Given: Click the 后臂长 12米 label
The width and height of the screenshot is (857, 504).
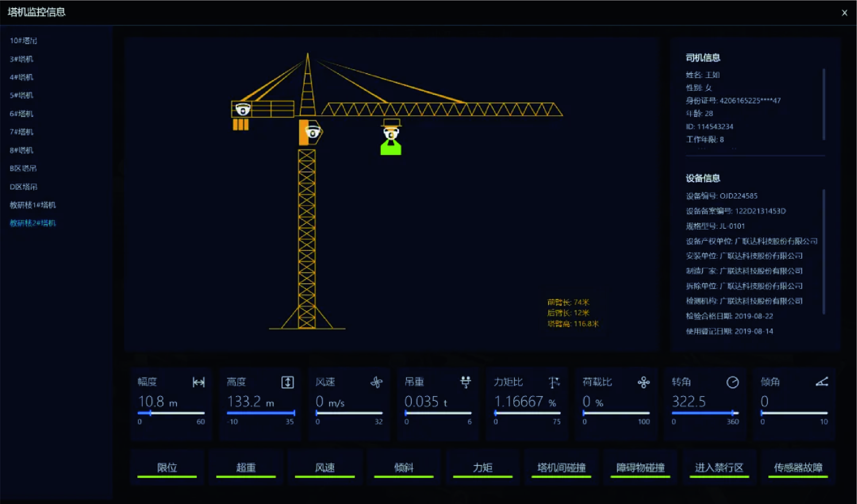Looking at the screenshot, I should click(568, 313).
